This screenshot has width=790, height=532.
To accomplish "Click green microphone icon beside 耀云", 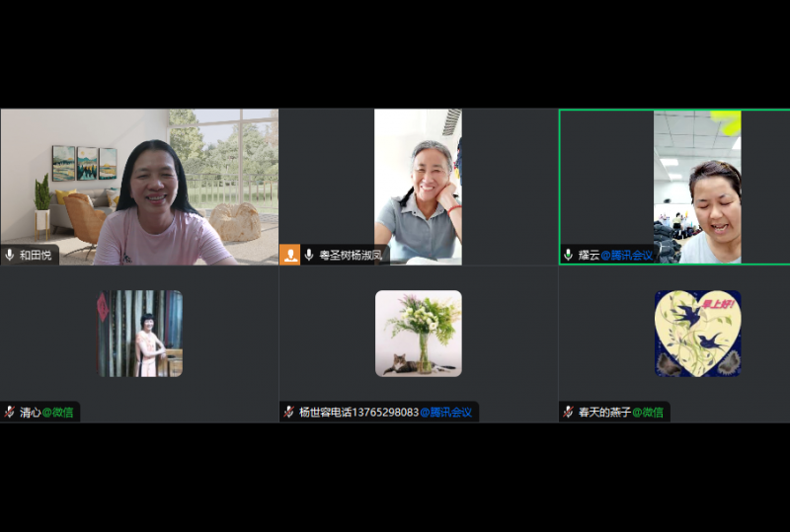I will click(568, 255).
